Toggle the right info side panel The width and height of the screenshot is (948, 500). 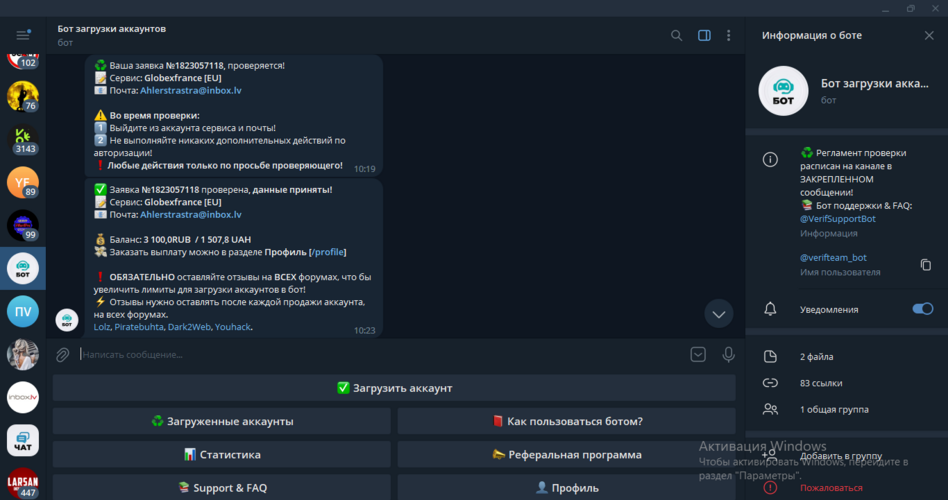(x=704, y=36)
